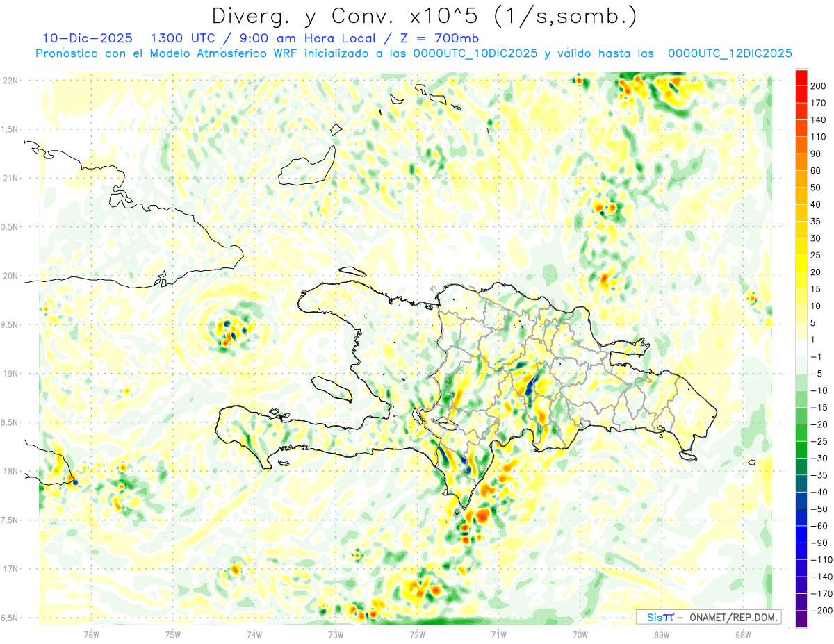834x644 pixels.
Task: Click the red top swatch above 200
Action: (801, 78)
